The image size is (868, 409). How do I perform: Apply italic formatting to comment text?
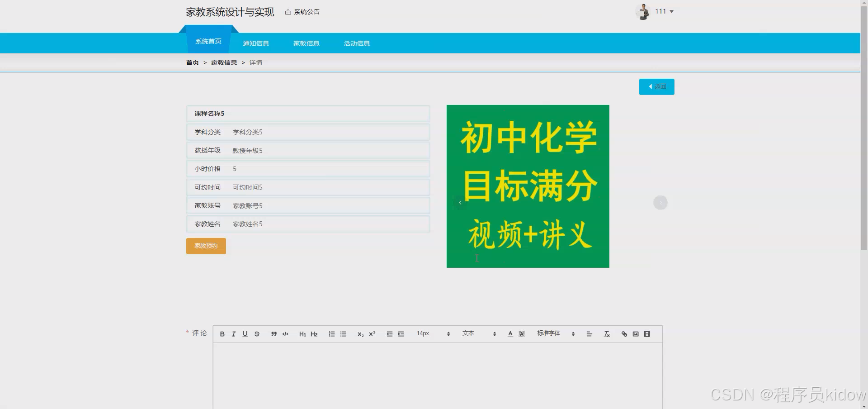coord(234,334)
